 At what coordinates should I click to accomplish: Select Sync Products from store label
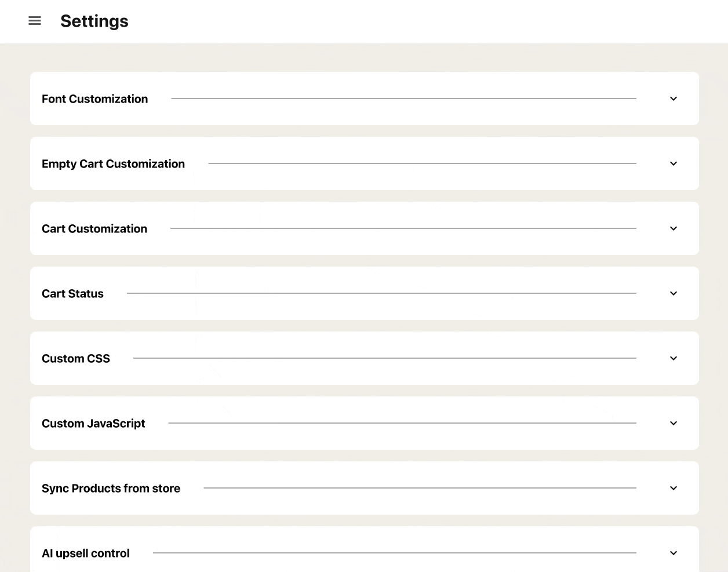pos(111,489)
